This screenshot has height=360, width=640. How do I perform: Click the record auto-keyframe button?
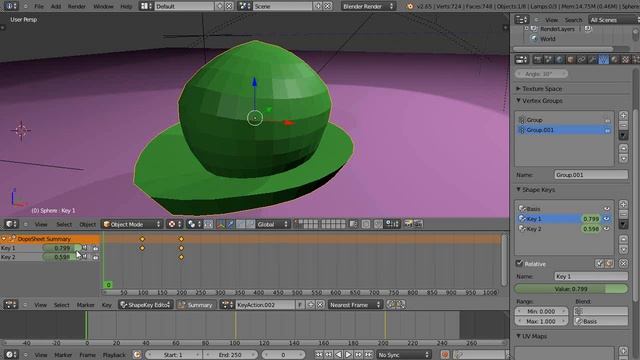[445, 355]
